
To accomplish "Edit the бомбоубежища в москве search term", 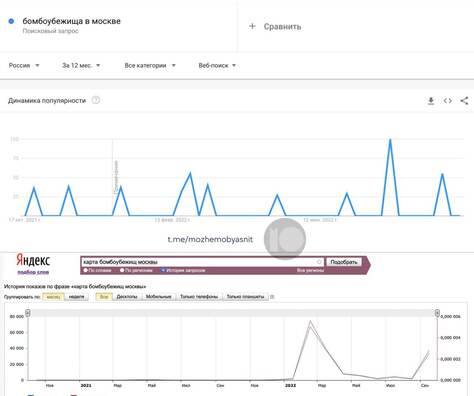I will point(71,21).
